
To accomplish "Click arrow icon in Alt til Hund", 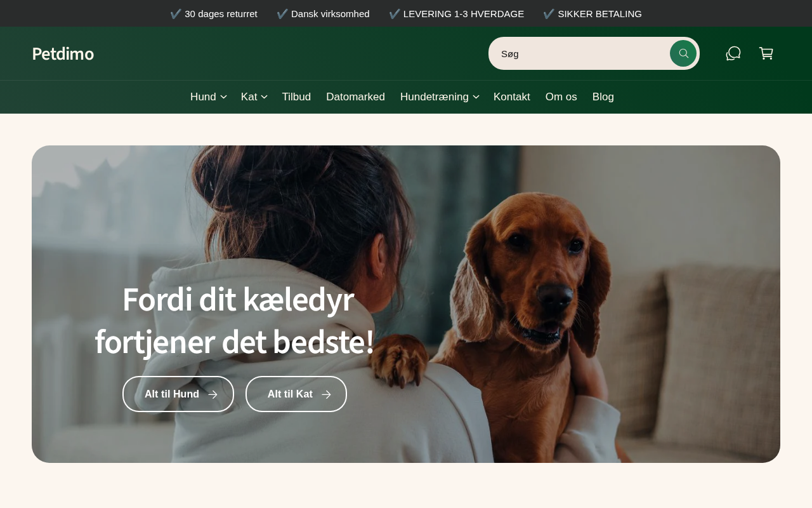I will (213, 394).
